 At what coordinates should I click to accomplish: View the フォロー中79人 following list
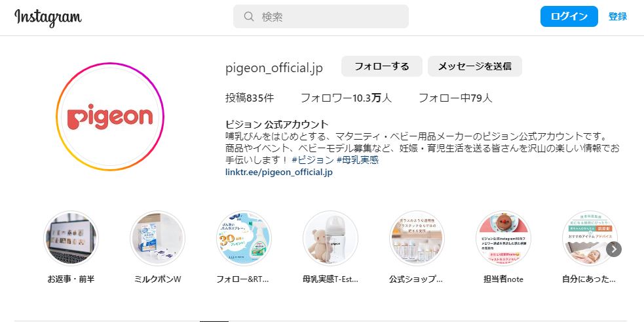coord(455,98)
